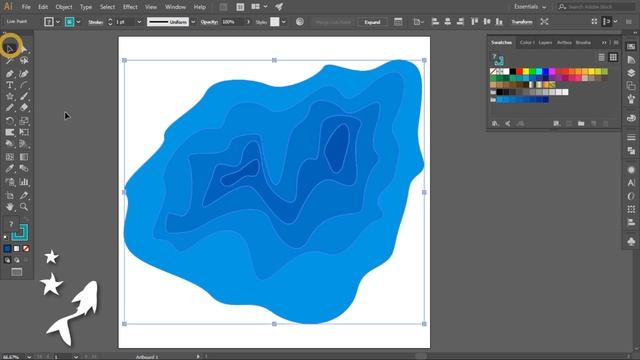
Task: Select the Paintbrush tool
Action: coord(24,97)
